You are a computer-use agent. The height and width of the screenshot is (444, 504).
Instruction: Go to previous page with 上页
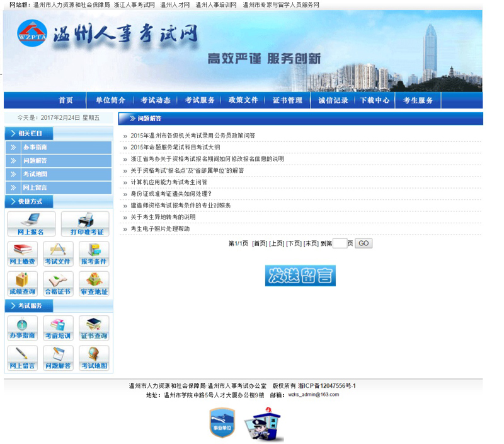[x=277, y=243]
